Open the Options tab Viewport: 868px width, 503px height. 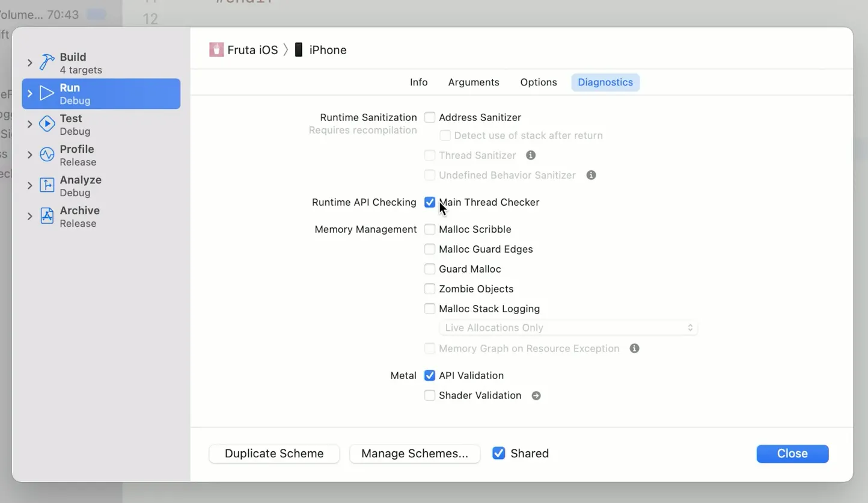[539, 82]
